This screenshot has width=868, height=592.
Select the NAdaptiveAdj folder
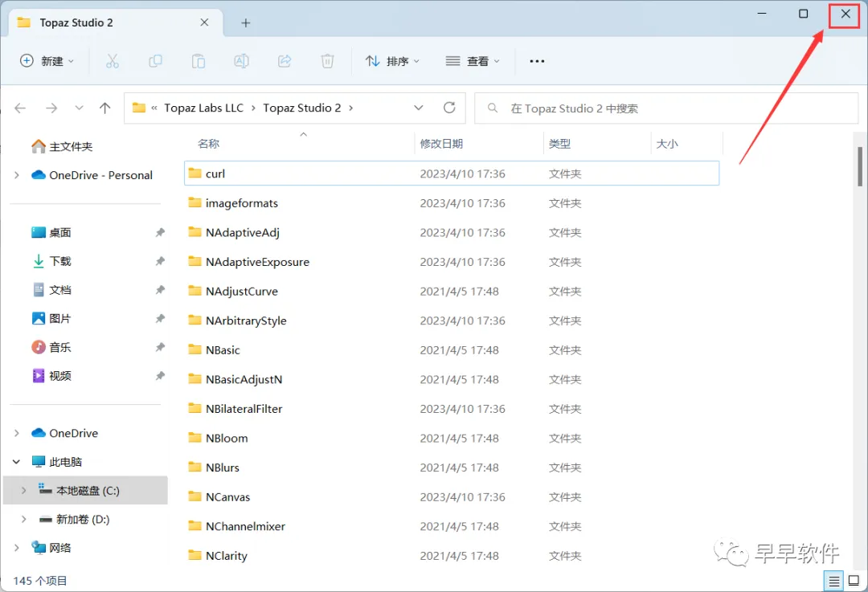[452, 232]
